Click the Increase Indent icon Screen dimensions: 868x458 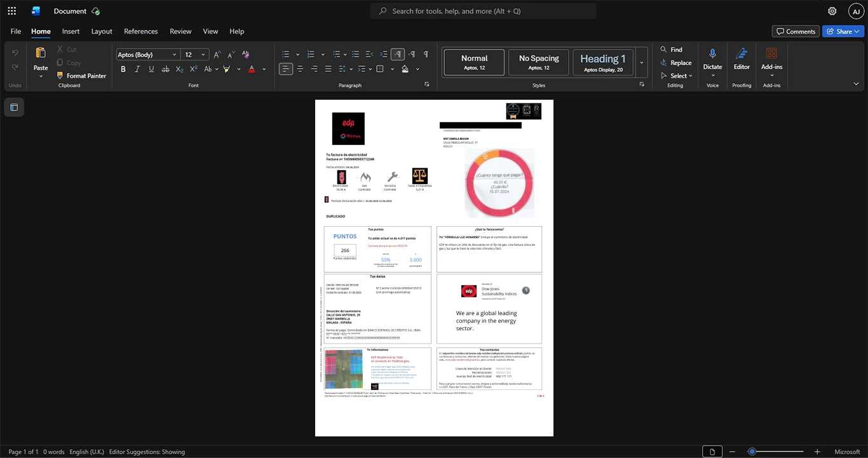pos(384,55)
